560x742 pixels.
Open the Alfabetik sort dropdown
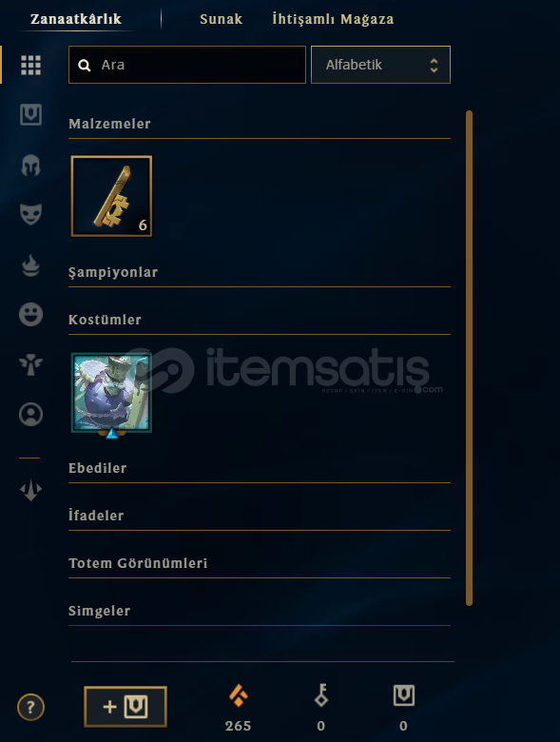[x=380, y=65]
